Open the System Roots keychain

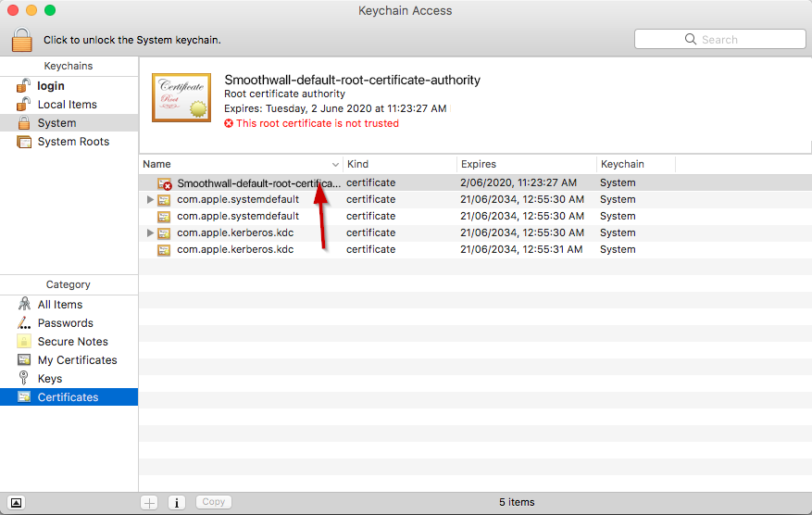[72, 142]
